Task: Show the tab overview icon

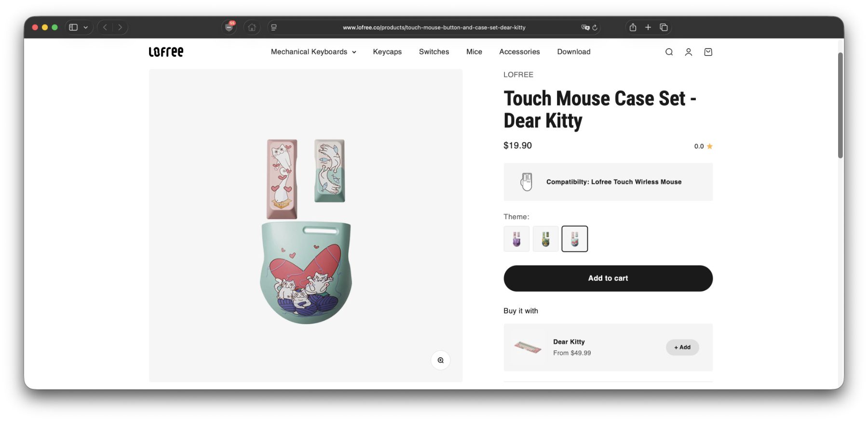Action: pyautogui.click(x=664, y=27)
